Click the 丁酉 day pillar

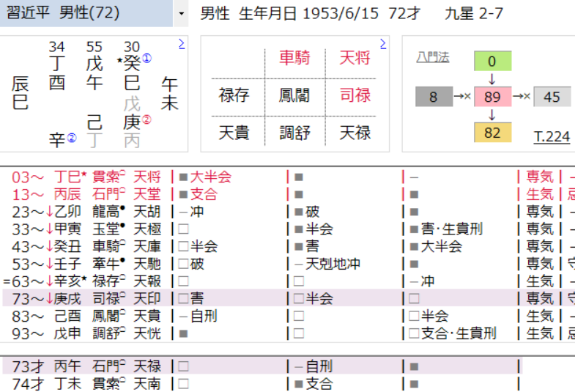[57, 73]
